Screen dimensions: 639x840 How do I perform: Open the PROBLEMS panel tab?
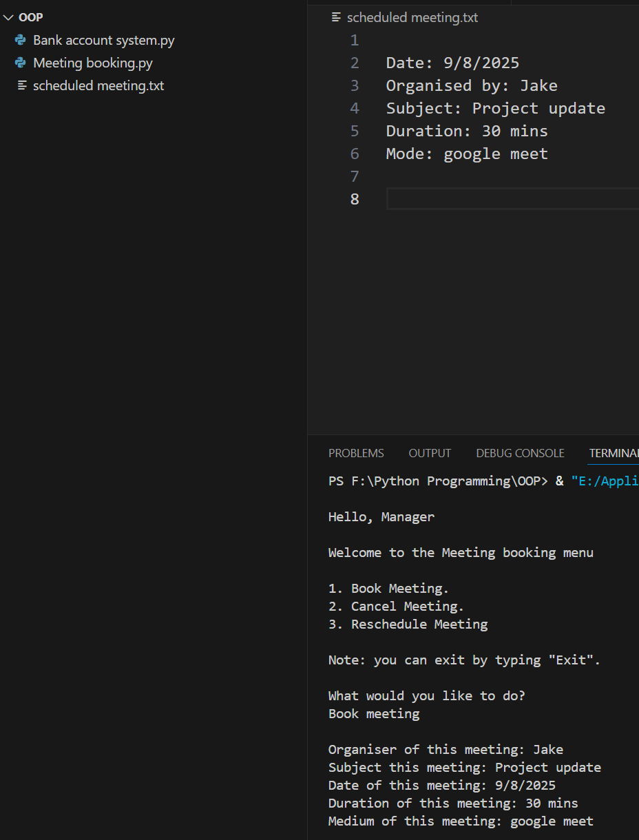pyautogui.click(x=356, y=453)
